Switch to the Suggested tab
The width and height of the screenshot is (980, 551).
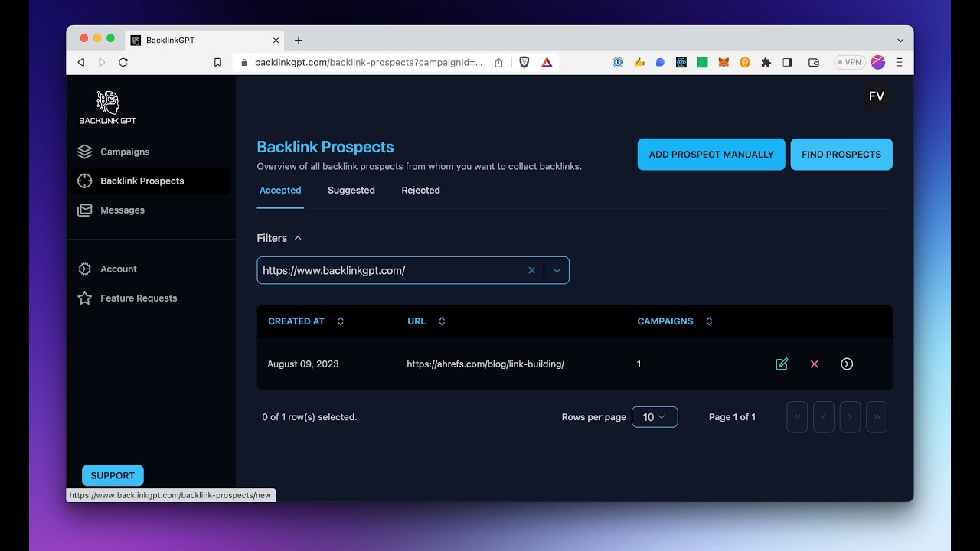(x=351, y=191)
